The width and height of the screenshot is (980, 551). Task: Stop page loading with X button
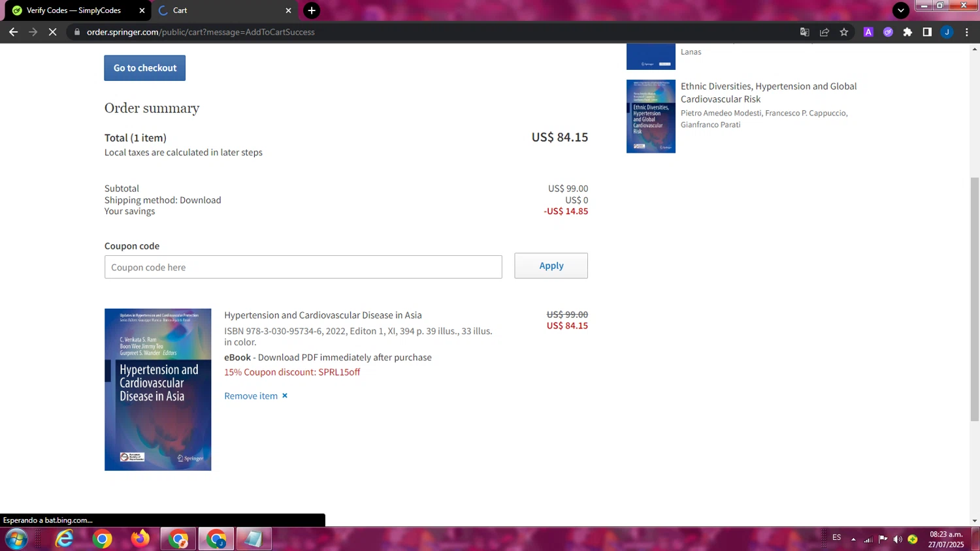(53, 32)
